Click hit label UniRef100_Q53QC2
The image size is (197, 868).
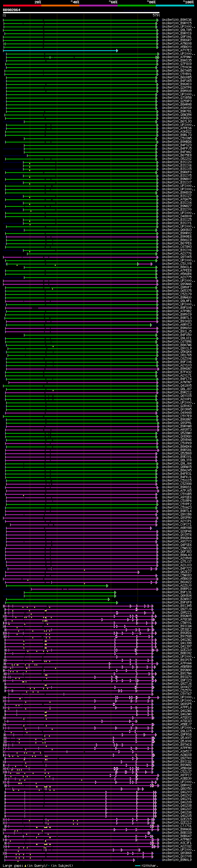[x=177, y=630]
